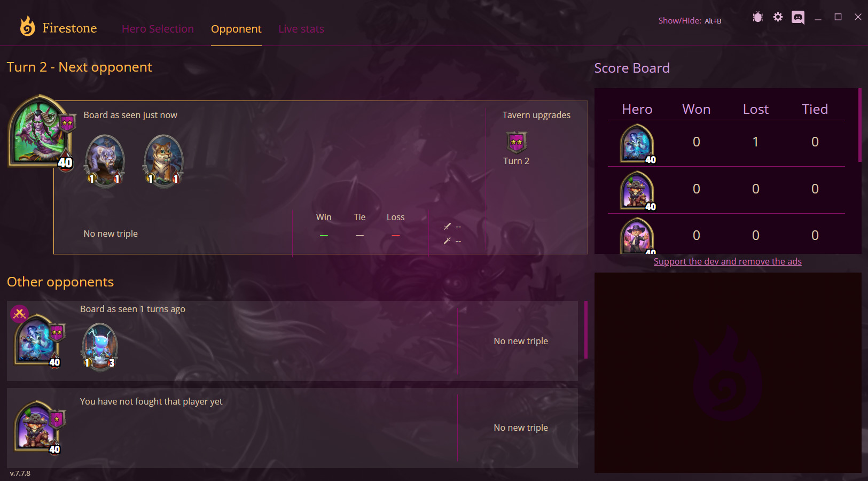Click the crossed swords marker on opponent
Viewport: 868px width, 481px height.
click(x=19, y=314)
